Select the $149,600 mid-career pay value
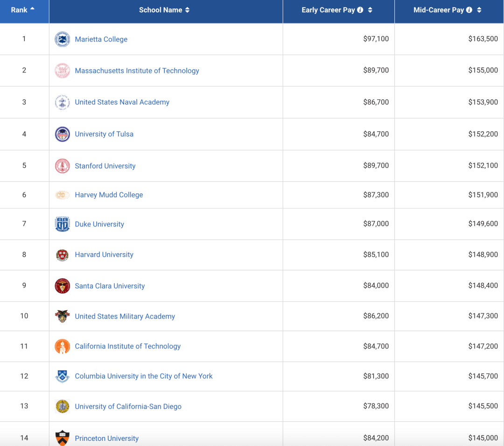The height and width of the screenshot is (446, 504). pyautogui.click(x=483, y=224)
